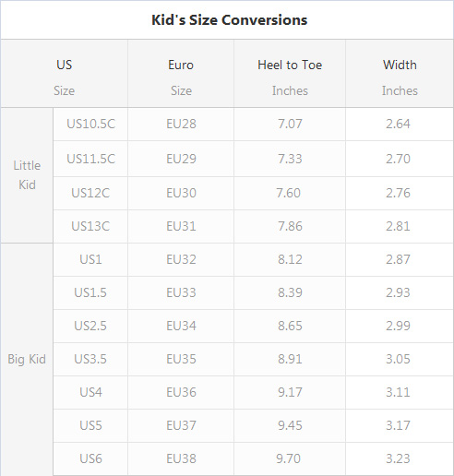Click the EU33 size cell
This screenshot has width=454, height=476.
click(181, 292)
